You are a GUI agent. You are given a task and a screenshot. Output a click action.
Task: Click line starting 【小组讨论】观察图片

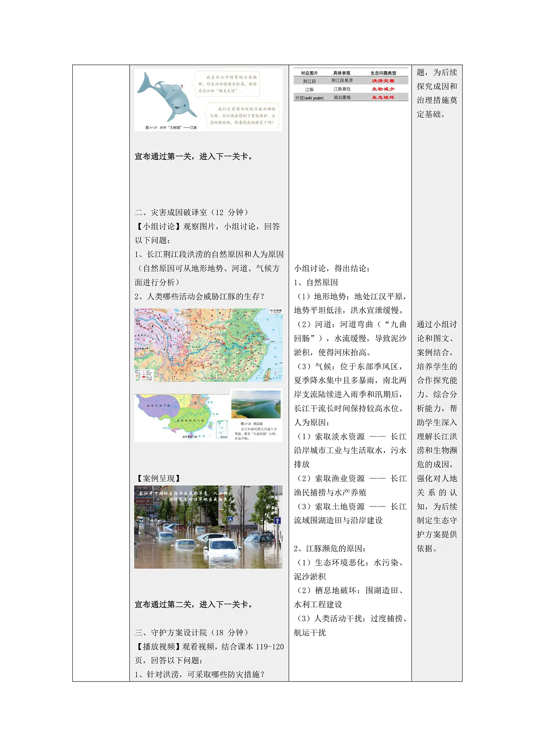click(207, 226)
